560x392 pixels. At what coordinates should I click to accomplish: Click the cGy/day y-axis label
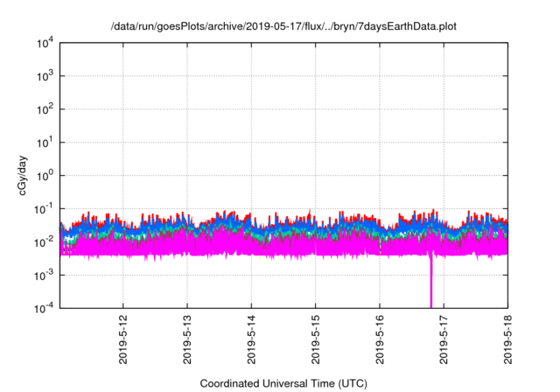[x=22, y=175]
